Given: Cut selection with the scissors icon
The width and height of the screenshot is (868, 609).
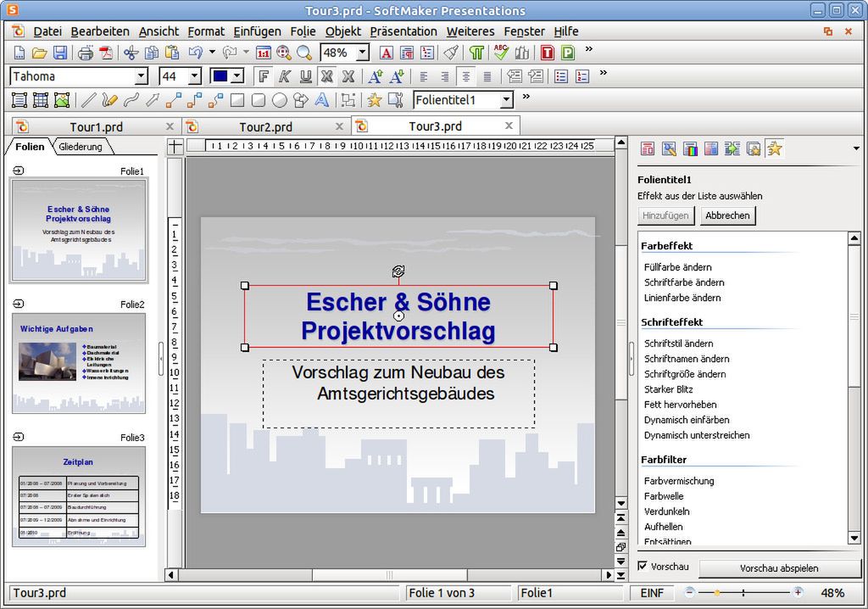Looking at the screenshot, I should (x=131, y=53).
